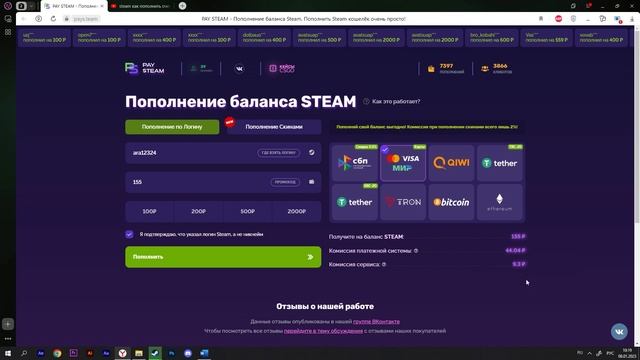Screen dimensions: 640x360
Task: Open Discord from the taskbar
Action: (x=188, y=353)
